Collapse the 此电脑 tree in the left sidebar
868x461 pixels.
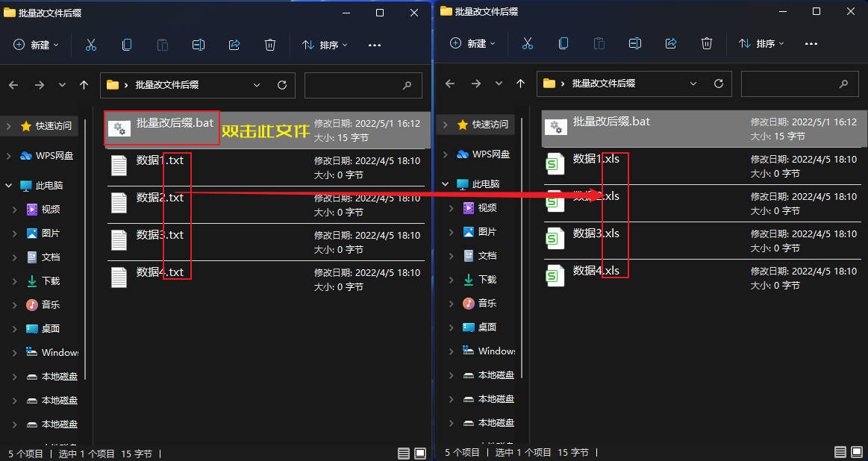pos(7,184)
